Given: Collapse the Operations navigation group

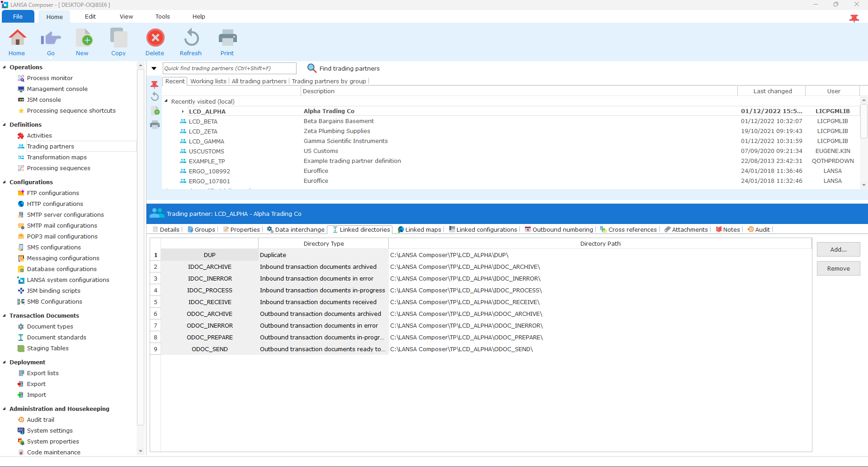Looking at the screenshot, I should (5, 67).
